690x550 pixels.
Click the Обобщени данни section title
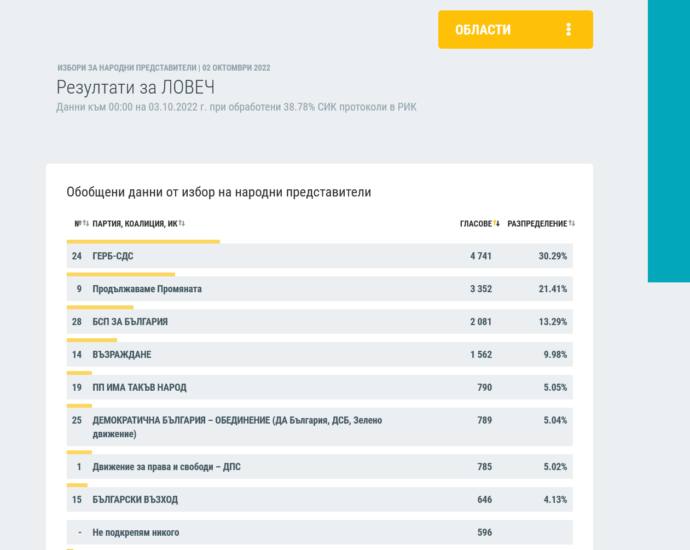219,192
